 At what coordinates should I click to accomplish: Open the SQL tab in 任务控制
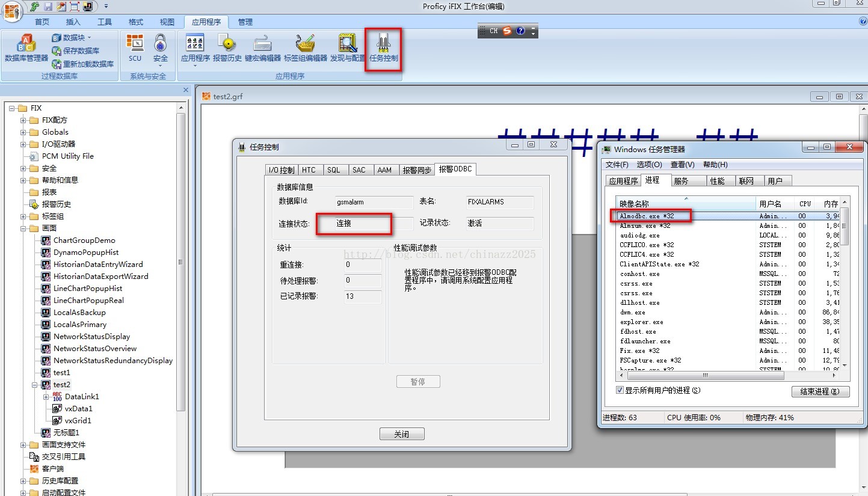[334, 170]
